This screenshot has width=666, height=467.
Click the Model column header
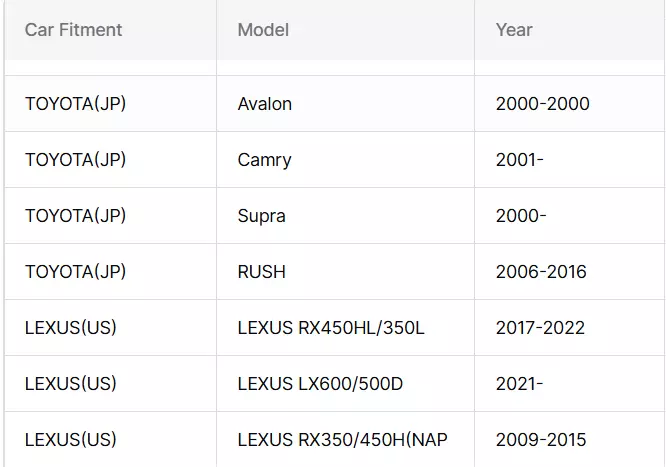[263, 30]
